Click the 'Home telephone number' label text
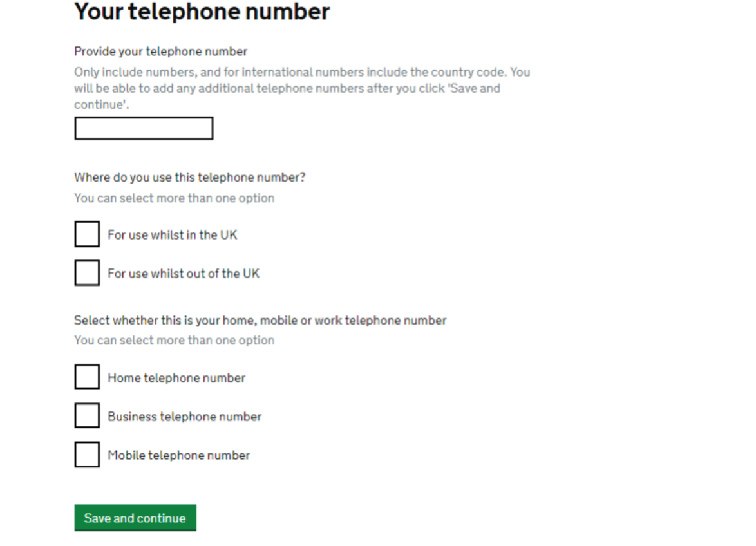This screenshot has width=756, height=546. click(176, 378)
